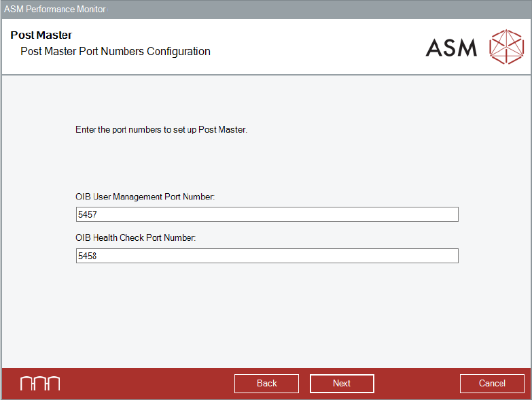Viewport: 532px width, 400px height.
Task: Click the right end of the Health Check port field
Action: pyautogui.click(x=448, y=256)
